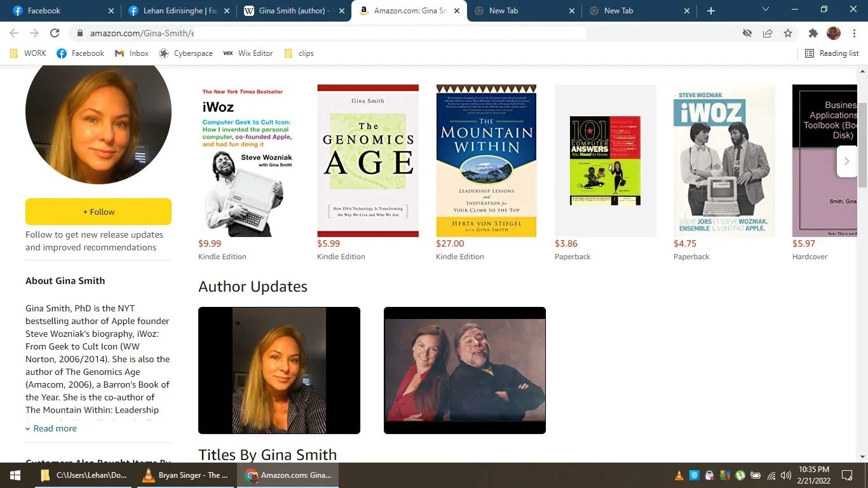Follow author Gina Smith
Image resolution: width=868 pixels, height=488 pixels.
(98, 212)
